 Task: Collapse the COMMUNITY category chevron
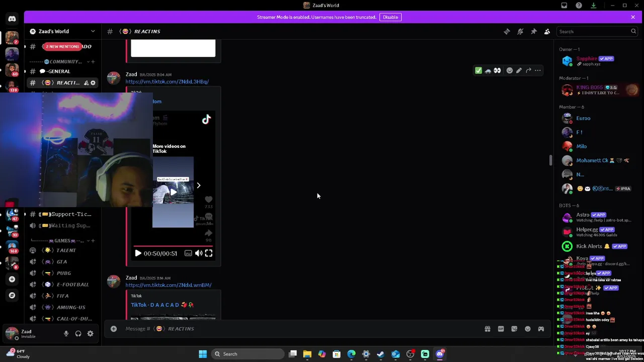click(87, 61)
